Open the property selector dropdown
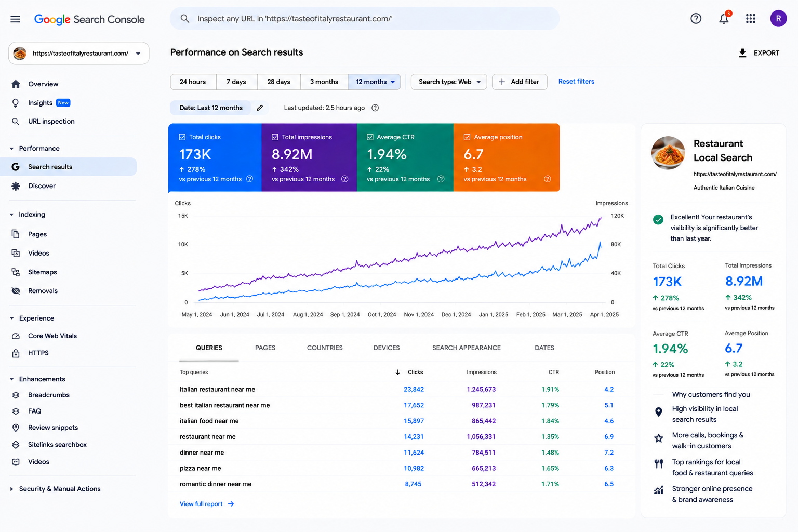 79,54
